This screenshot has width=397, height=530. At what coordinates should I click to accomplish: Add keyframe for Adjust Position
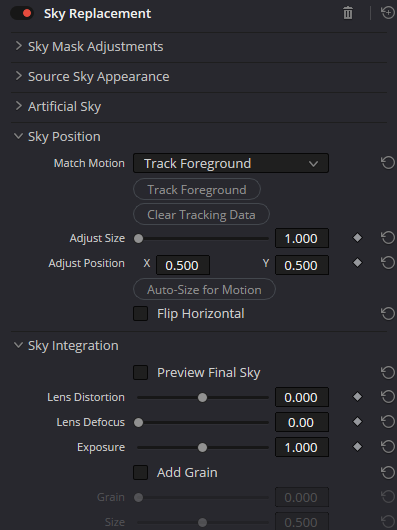pyautogui.click(x=357, y=263)
